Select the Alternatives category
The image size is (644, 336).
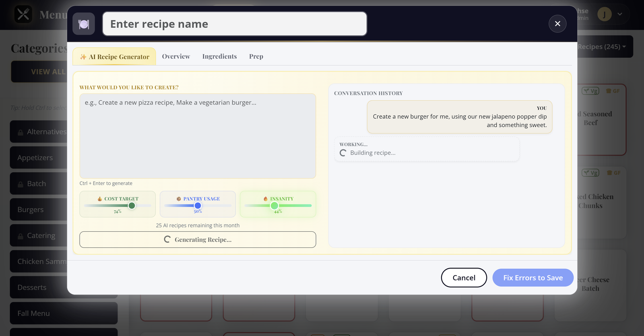(39, 132)
